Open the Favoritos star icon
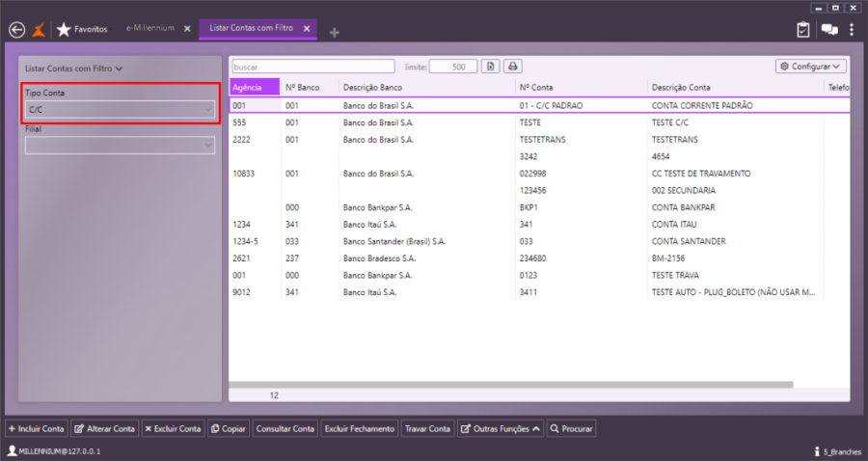Screen dimensions: 868x461 coord(64,30)
